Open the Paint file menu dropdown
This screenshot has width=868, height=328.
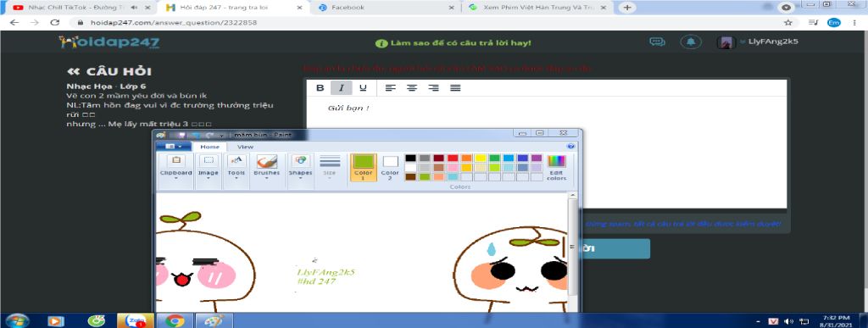click(173, 147)
